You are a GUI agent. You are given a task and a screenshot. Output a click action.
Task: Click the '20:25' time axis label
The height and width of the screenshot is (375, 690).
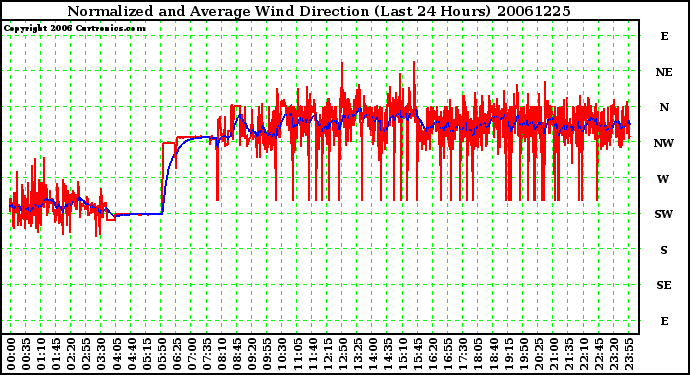click(x=538, y=354)
